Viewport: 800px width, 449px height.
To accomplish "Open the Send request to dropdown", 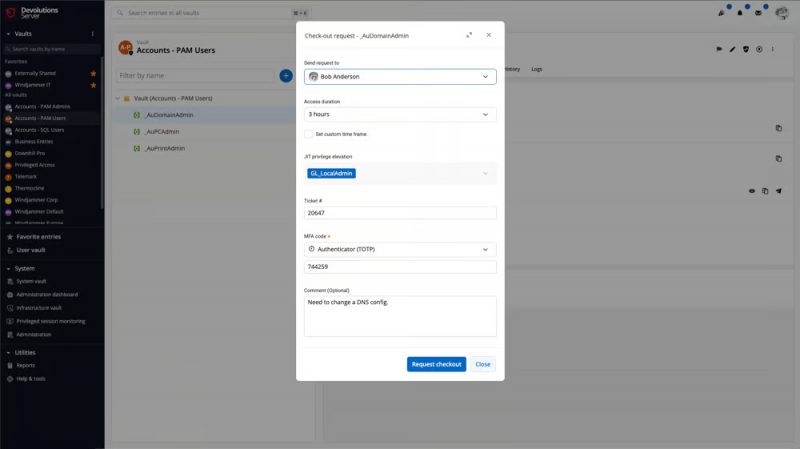I will click(x=400, y=77).
